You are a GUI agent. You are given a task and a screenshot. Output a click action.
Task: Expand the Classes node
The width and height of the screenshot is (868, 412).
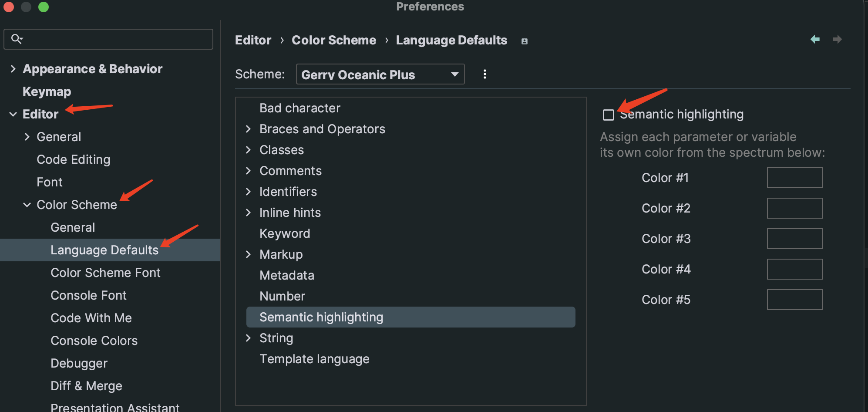pyautogui.click(x=249, y=150)
